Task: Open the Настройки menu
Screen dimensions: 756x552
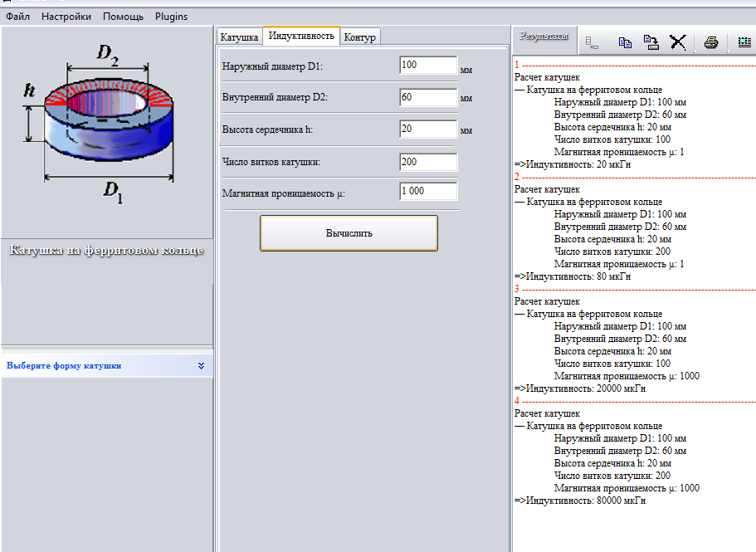Action: click(x=66, y=16)
